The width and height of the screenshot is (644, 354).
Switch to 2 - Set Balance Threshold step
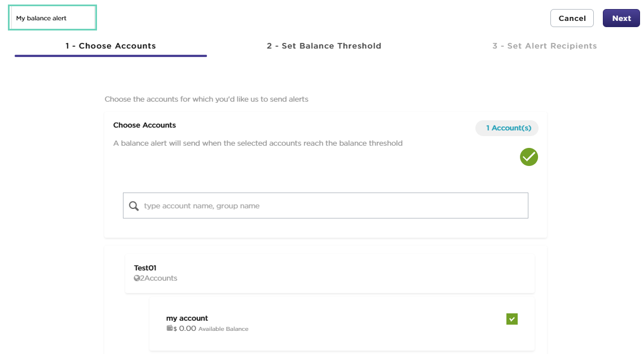click(324, 46)
